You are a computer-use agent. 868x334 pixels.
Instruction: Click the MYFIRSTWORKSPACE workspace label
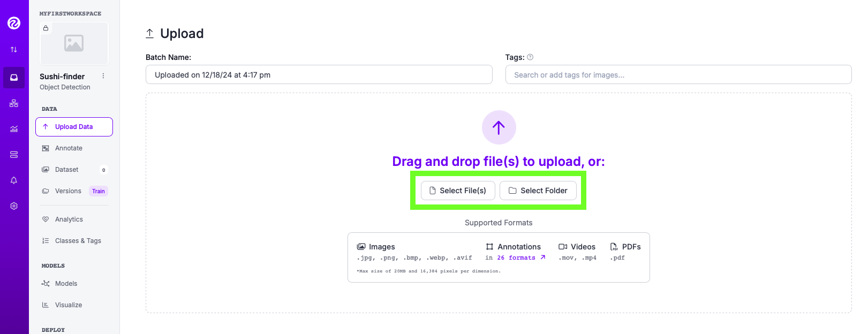(70, 13)
